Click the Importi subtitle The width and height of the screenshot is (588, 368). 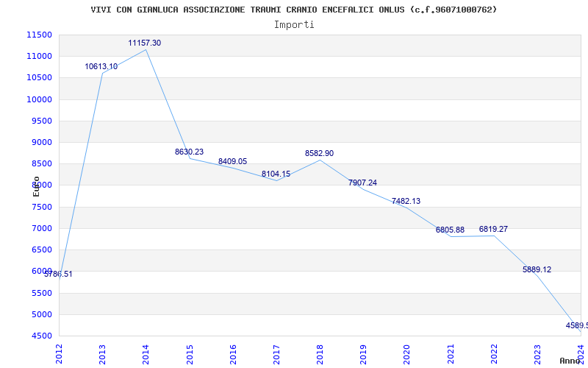click(x=294, y=25)
